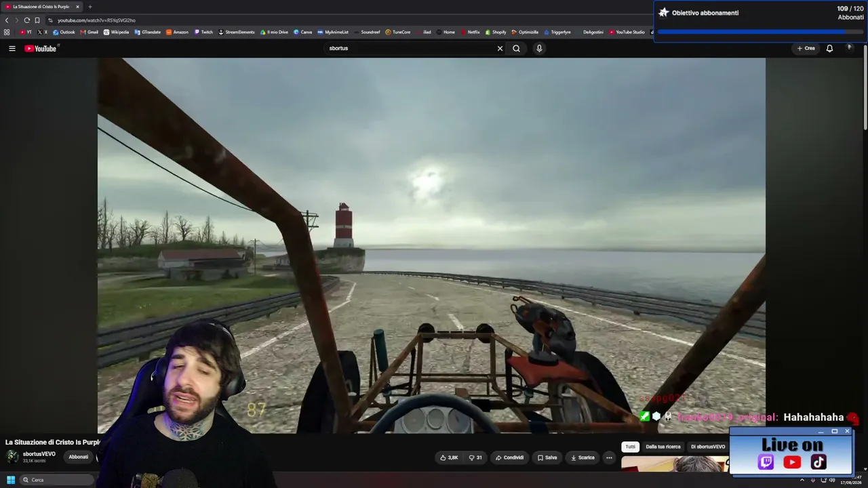The image size is (868, 488).
Task: Open the Wikipedia bookmark
Action: (x=116, y=32)
